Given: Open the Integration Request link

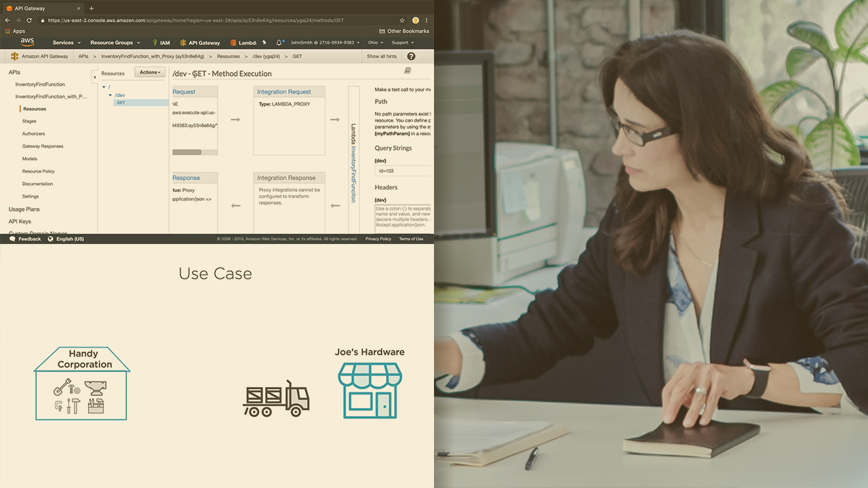Looking at the screenshot, I should [x=284, y=91].
